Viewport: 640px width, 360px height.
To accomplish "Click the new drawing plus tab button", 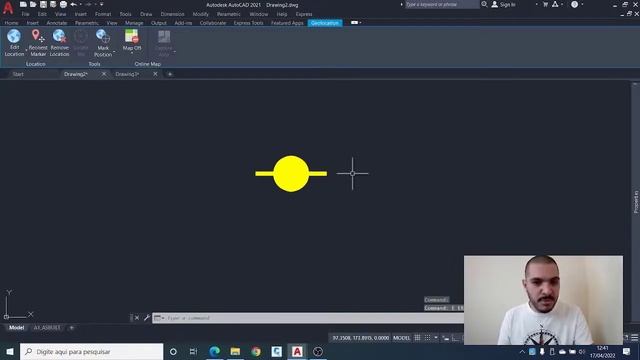I will click(170, 74).
